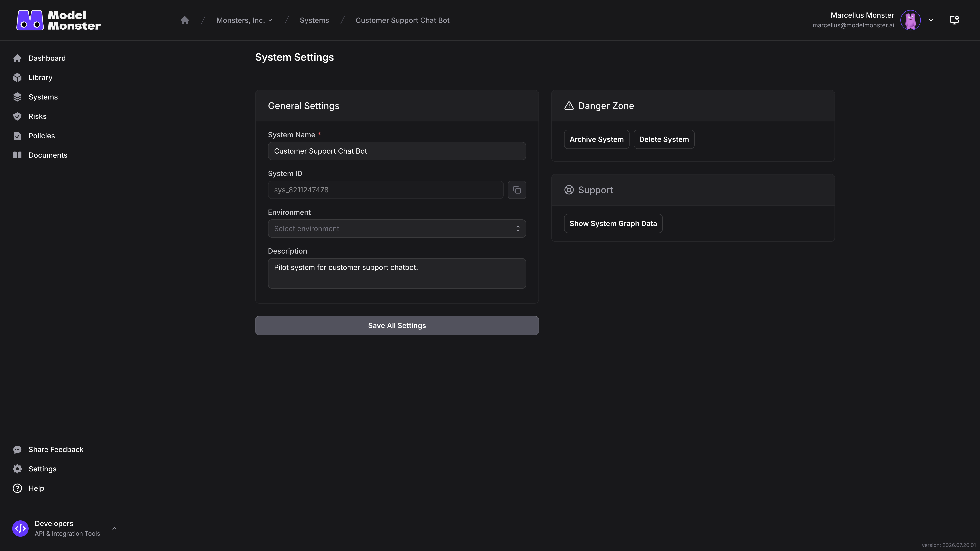This screenshot has height=551, width=980.
Task: Click the Share Feedback chat bubble icon
Action: 17,449
